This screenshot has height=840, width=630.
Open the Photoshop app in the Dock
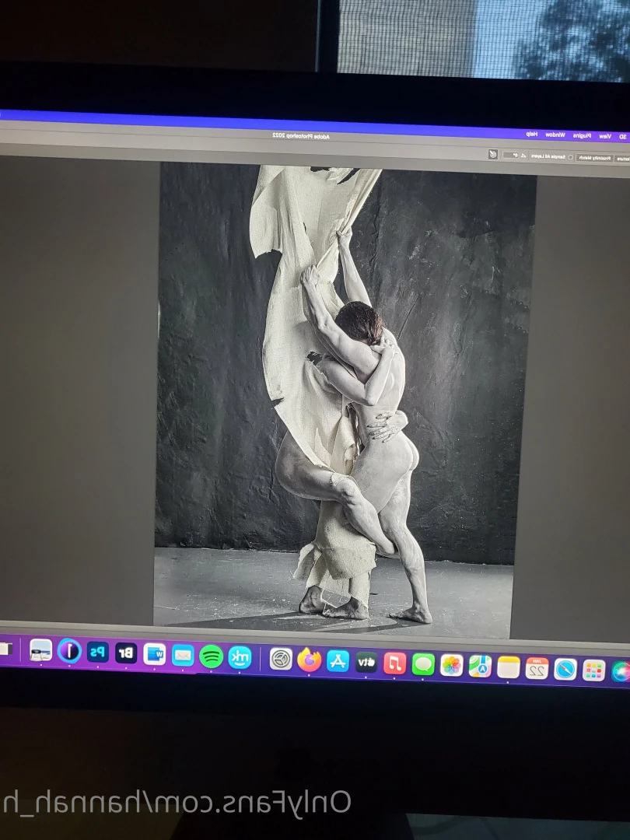click(x=97, y=653)
